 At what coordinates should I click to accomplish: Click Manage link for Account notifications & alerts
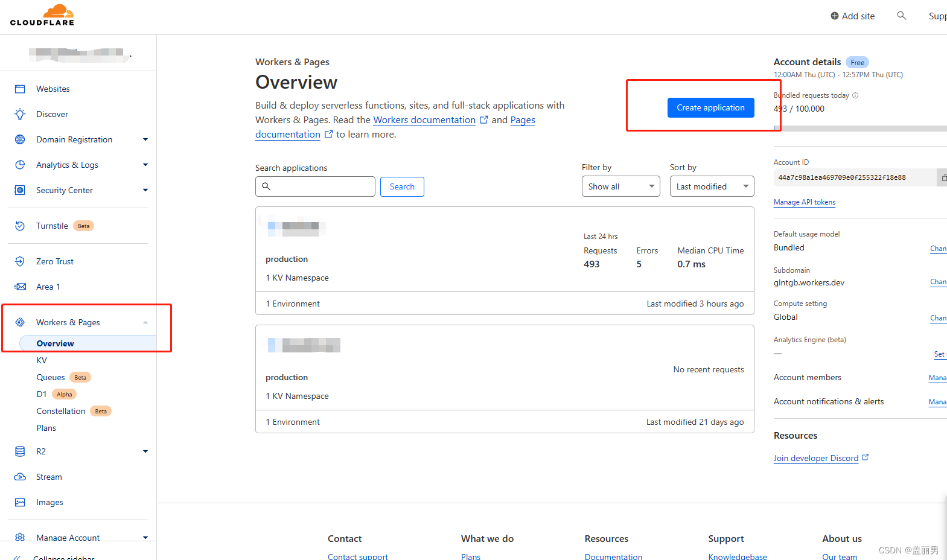938,402
